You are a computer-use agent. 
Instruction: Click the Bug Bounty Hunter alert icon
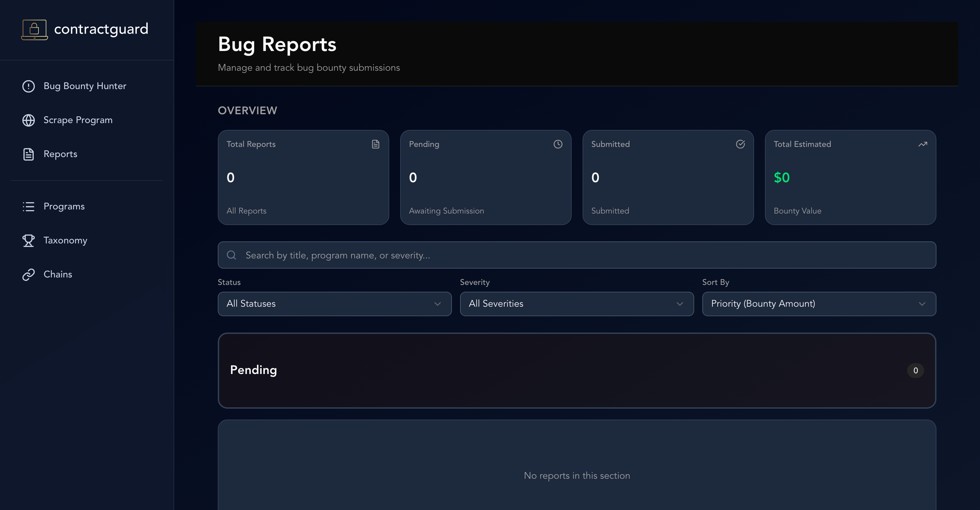(x=29, y=86)
